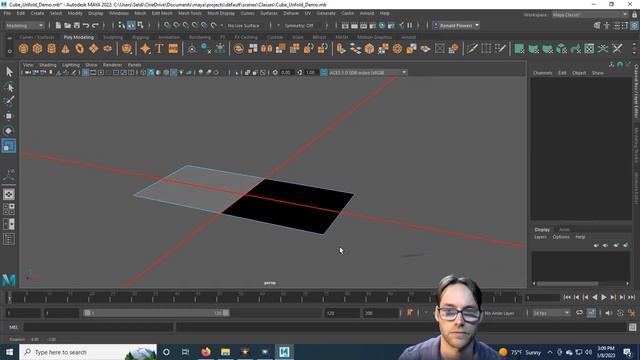640x360 pixels.
Task: Click the SVG tool shelf icon
Action: coord(173,49)
